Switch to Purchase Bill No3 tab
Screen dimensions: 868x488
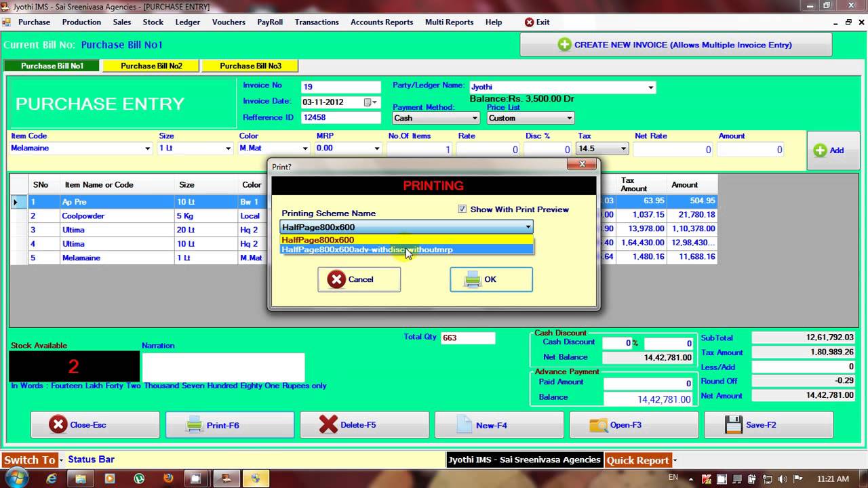(x=250, y=66)
